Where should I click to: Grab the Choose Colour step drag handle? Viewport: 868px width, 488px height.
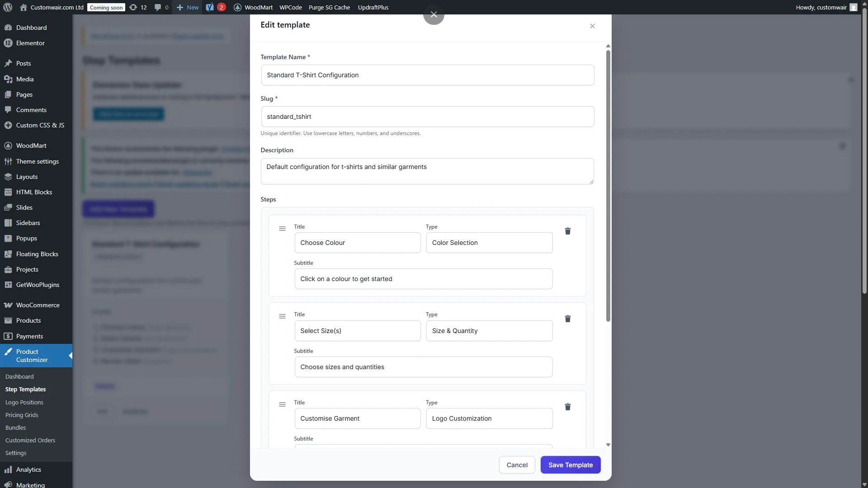282,229
